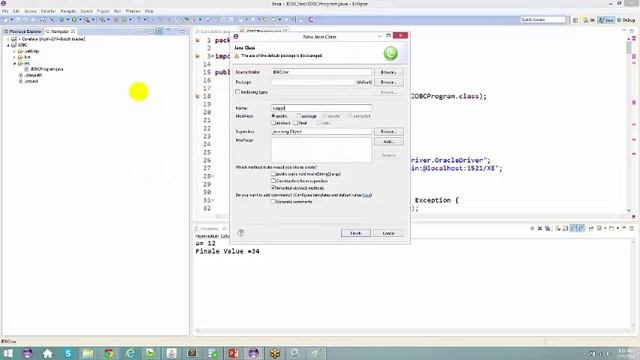Viewport: 640px width, 360px height.
Task: Click Browse next to Package
Action: [389, 82]
